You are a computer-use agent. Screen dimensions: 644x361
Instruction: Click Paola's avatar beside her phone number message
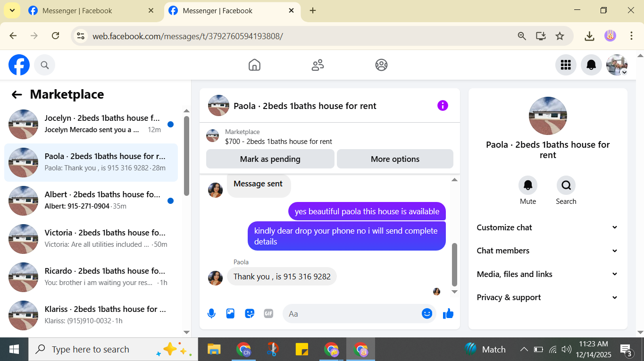pyautogui.click(x=216, y=278)
